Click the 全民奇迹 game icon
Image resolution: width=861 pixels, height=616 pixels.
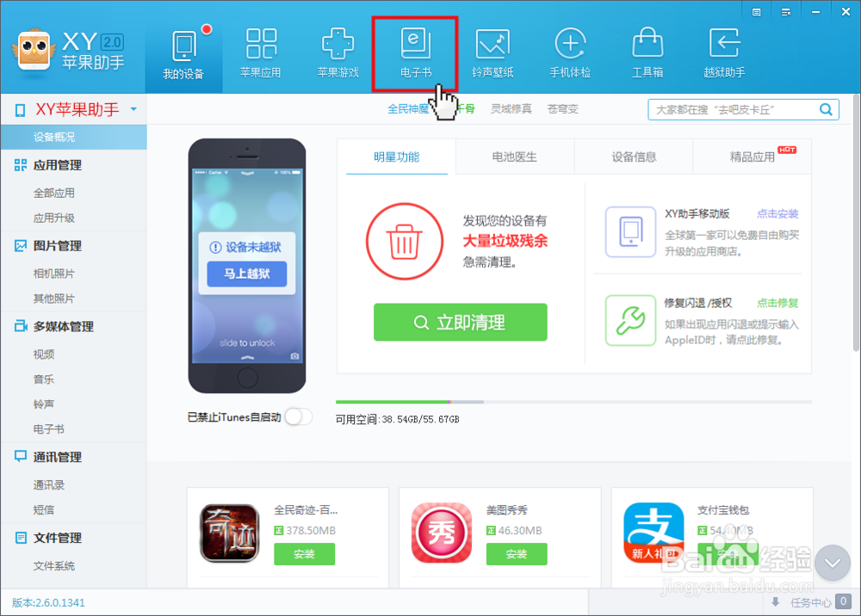pyautogui.click(x=230, y=533)
